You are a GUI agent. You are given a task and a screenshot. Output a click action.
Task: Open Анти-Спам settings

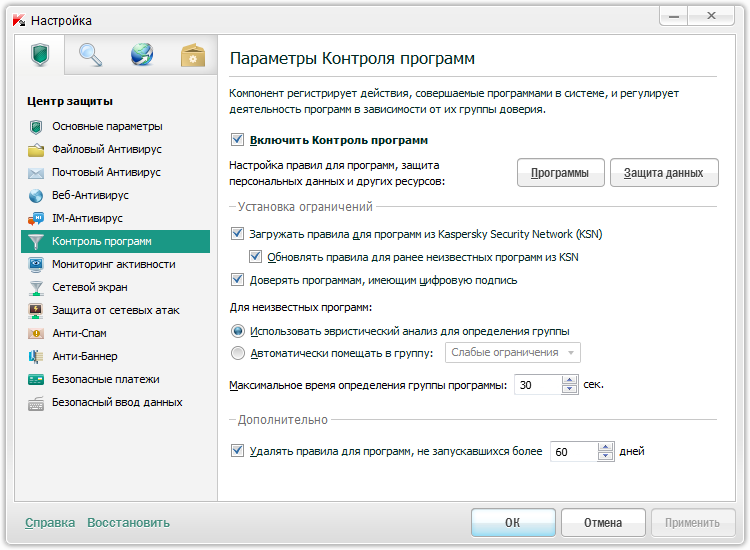click(x=79, y=333)
